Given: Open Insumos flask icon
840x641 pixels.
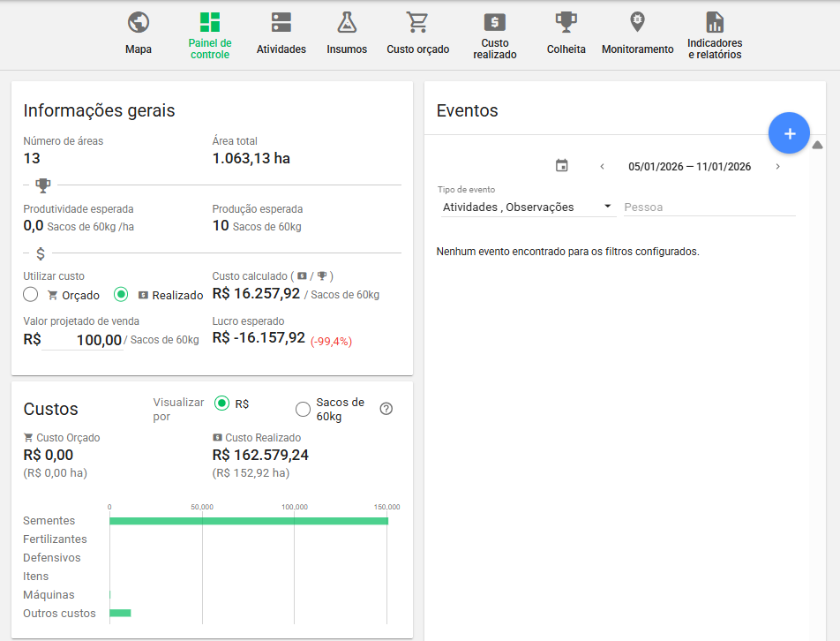Looking at the screenshot, I should pyautogui.click(x=347, y=23).
